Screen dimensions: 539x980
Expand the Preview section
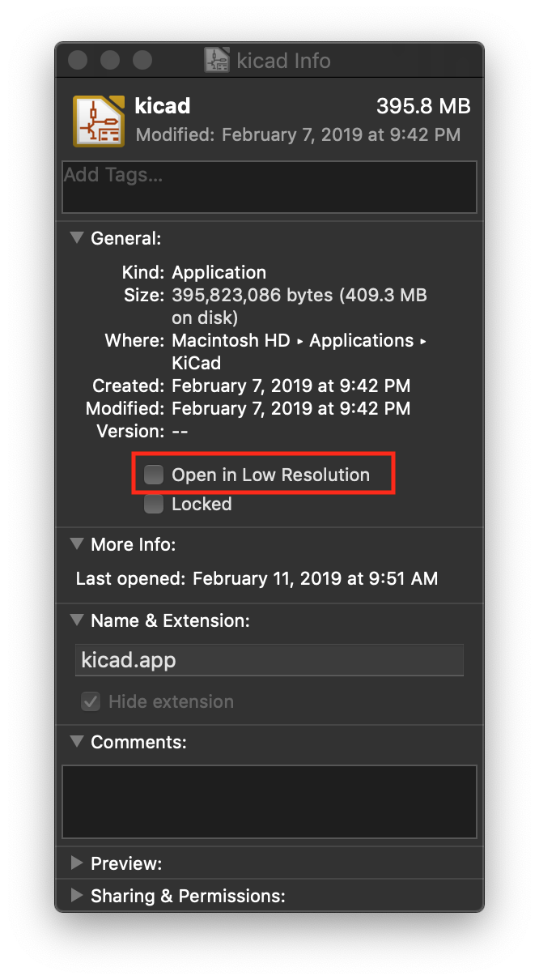(x=77, y=863)
